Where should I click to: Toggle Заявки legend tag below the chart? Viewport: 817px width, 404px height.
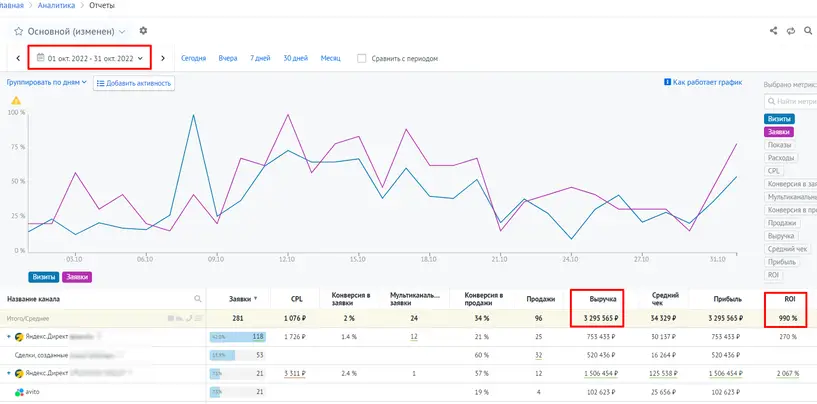(77, 277)
